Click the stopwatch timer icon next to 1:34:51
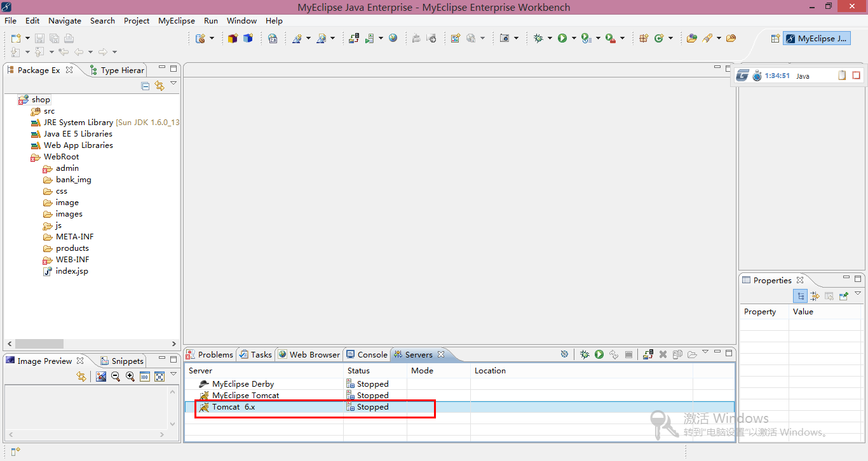This screenshot has width=868, height=461. coord(757,76)
